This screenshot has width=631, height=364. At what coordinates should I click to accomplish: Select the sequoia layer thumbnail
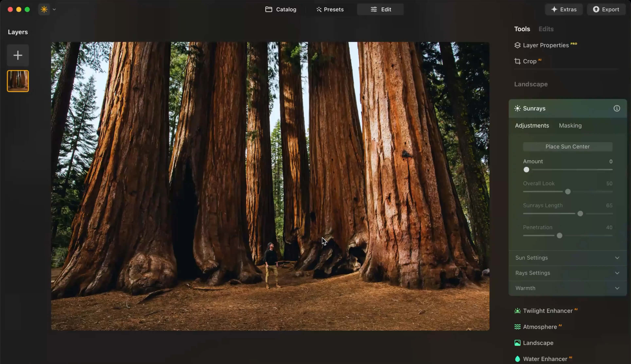coord(18,81)
